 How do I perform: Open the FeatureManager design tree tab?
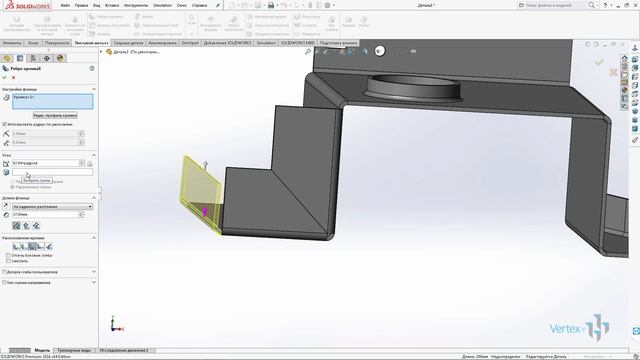click(7, 58)
